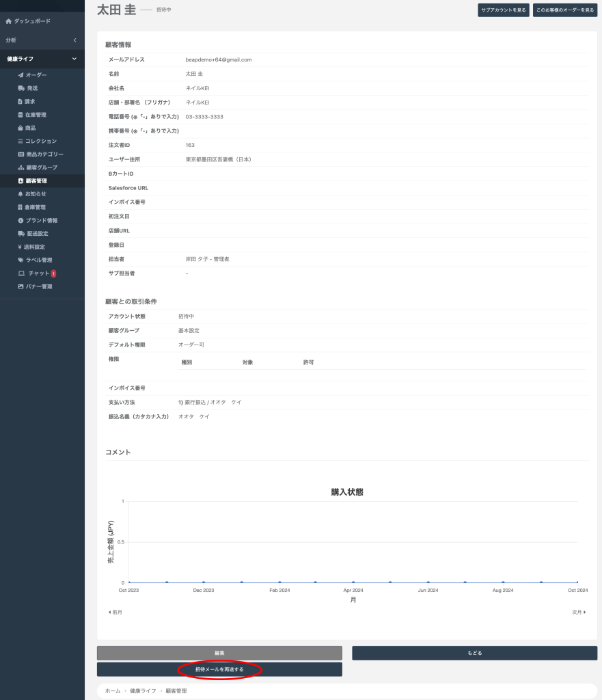Click the お知らせ bell icon
This screenshot has width=602, height=700.
point(20,194)
